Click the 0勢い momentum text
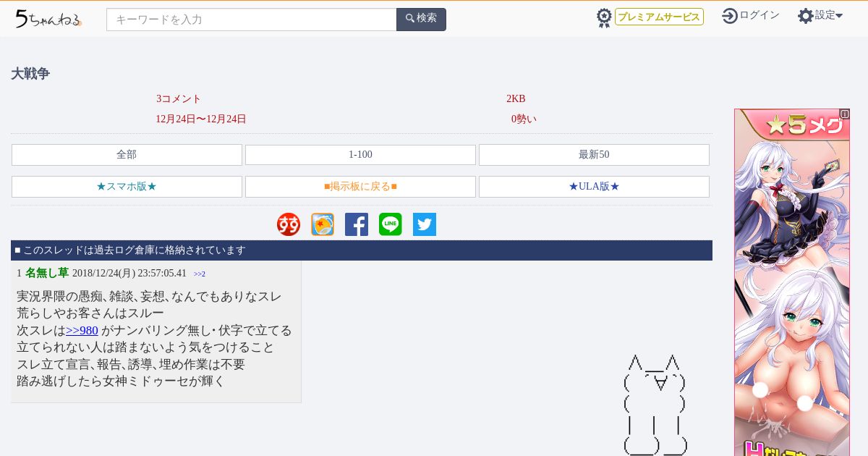Viewport: 868px width, 456px height. point(524,119)
